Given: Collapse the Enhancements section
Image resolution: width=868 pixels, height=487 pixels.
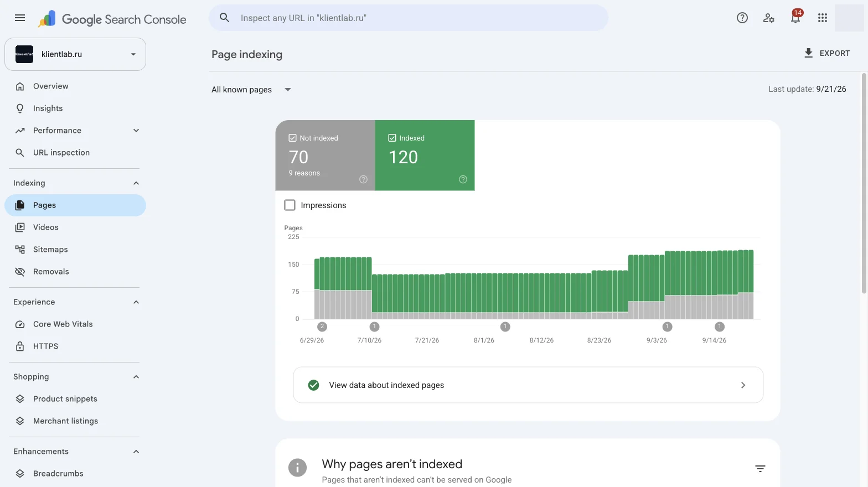Looking at the screenshot, I should (x=136, y=452).
